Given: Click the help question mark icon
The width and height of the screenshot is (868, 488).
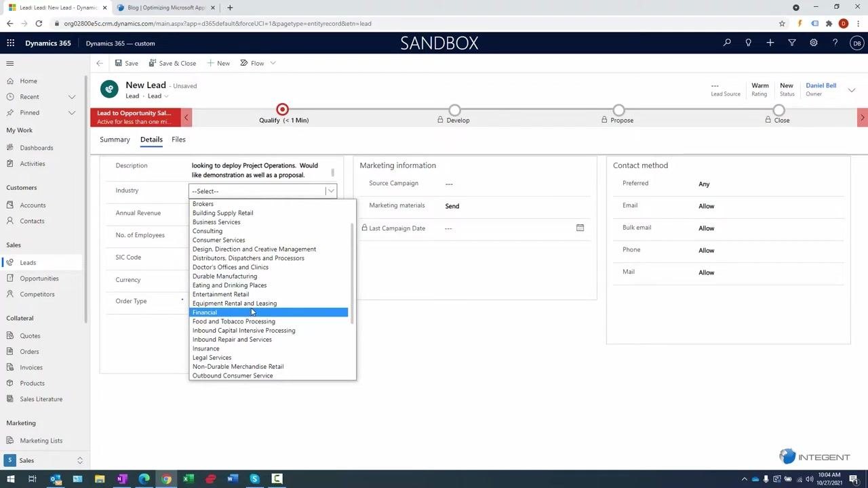Looking at the screenshot, I should pyautogui.click(x=835, y=43).
